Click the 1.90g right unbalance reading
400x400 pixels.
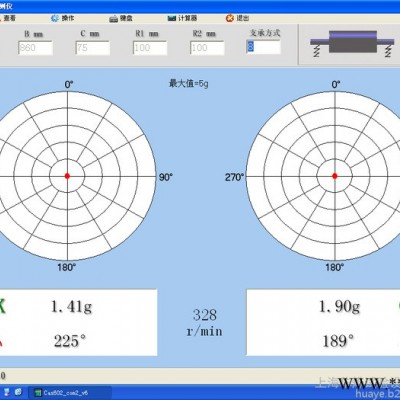[339, 306]
